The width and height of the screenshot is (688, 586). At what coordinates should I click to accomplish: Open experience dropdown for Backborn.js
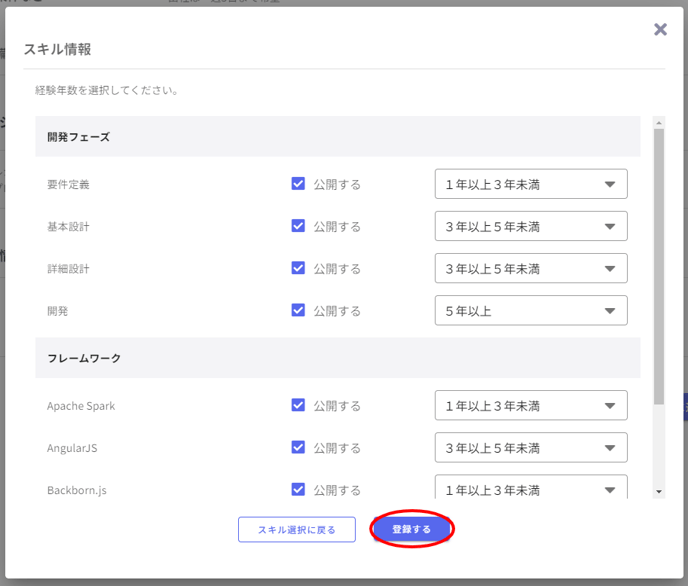click(x=530, y=488)
